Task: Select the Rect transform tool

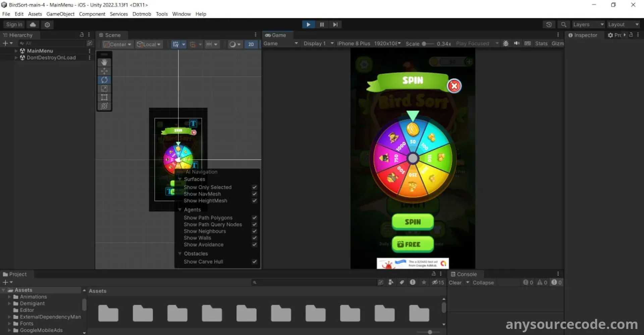Action: click(104, 97)
